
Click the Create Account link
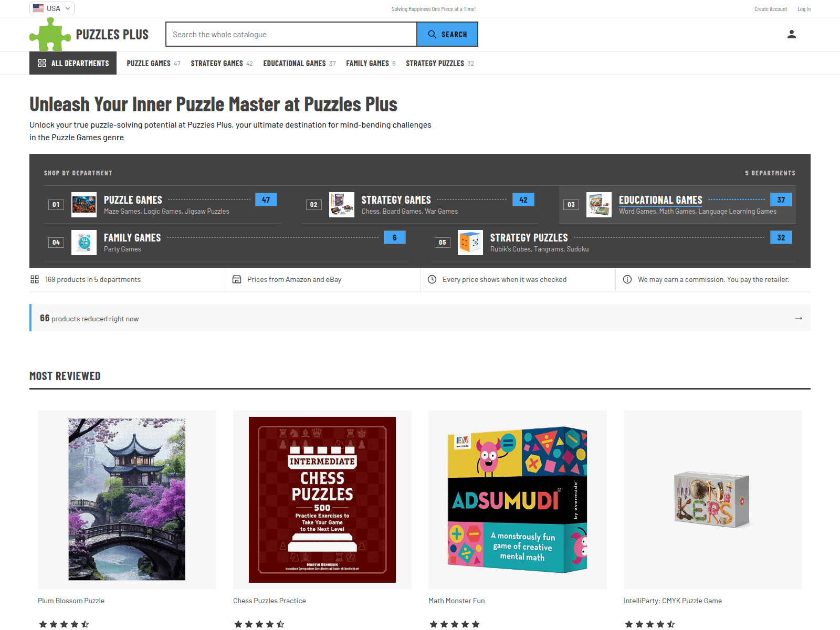(771, 9)
